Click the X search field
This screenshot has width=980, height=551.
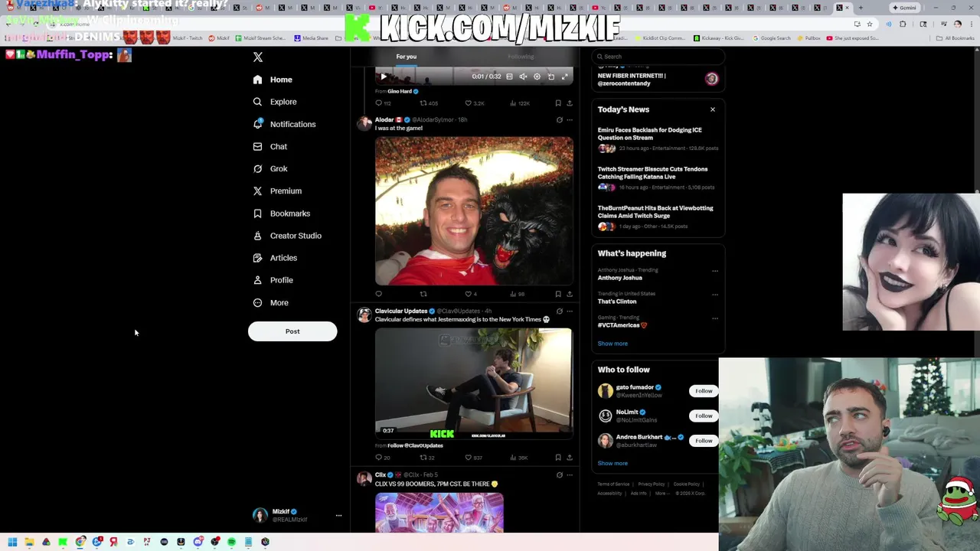[x=658, y=57]
